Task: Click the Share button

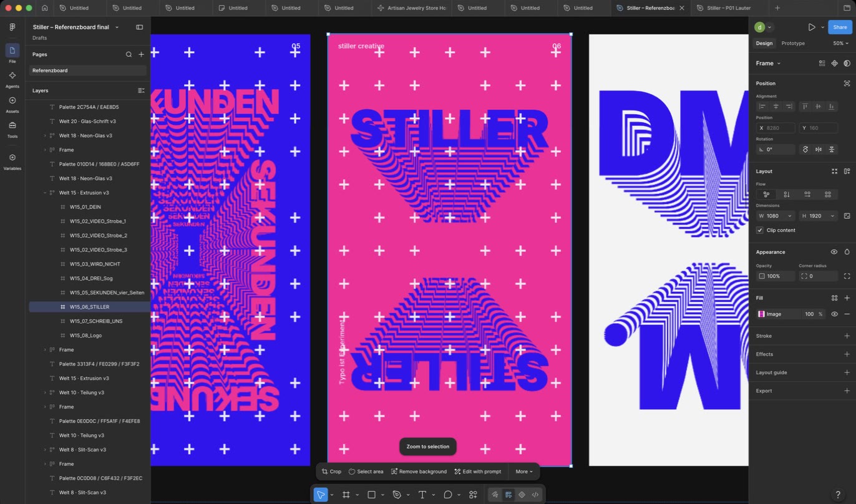Action: point(840,27)
